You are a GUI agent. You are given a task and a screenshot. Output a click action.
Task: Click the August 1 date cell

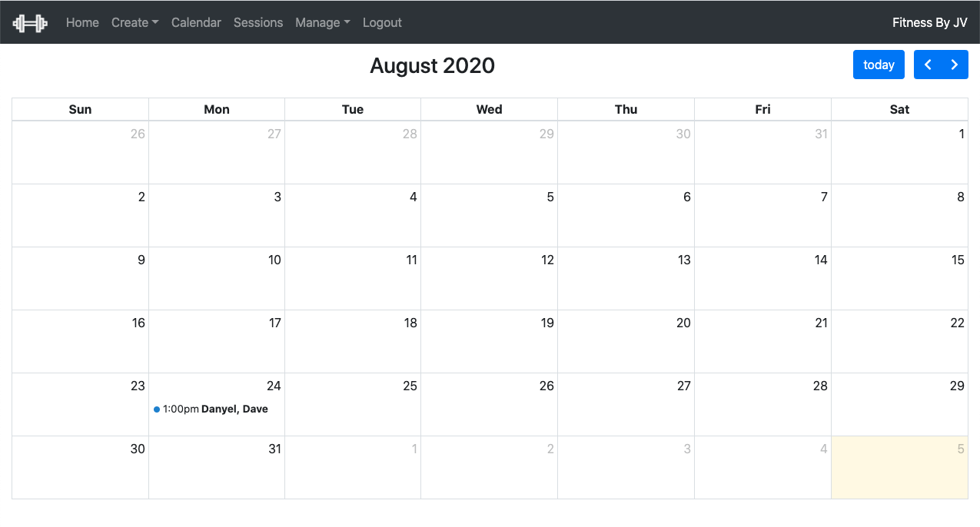coord(899,152)
